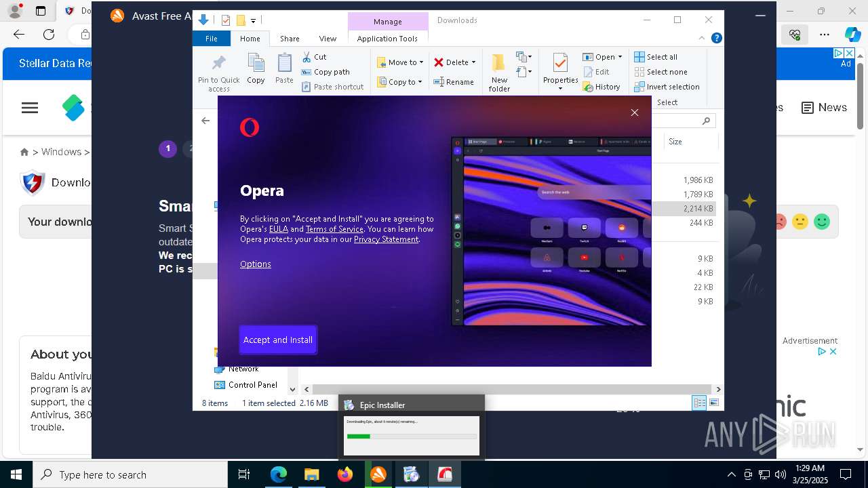This screenshot has height=488, width=868.
Task: Open the Opera EULA link
Action: click(x=279, y=229)
